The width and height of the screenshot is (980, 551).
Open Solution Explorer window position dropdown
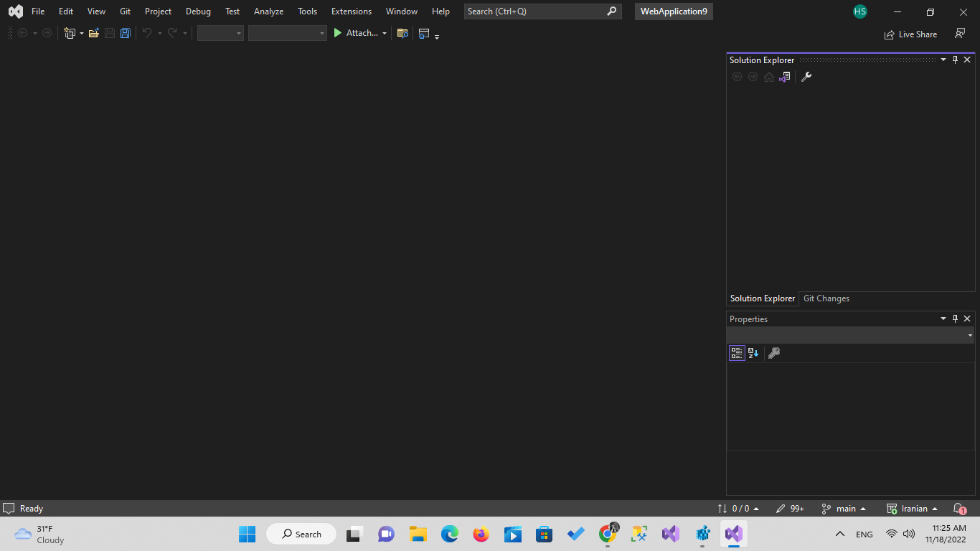943,60
